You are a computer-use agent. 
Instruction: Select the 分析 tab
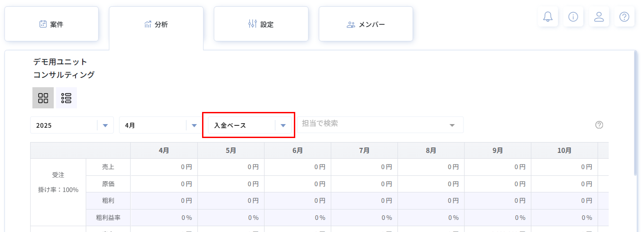[156, 24]
